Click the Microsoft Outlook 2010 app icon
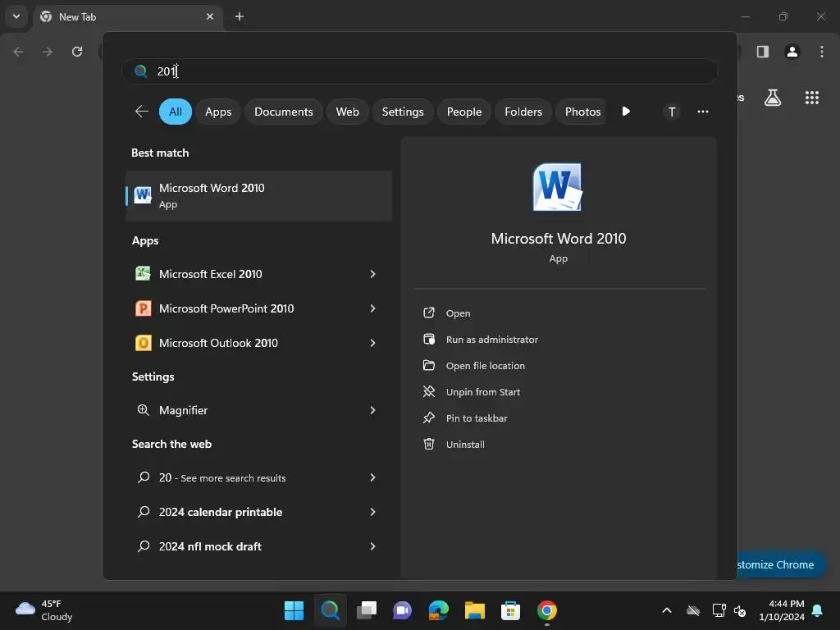 143,343
